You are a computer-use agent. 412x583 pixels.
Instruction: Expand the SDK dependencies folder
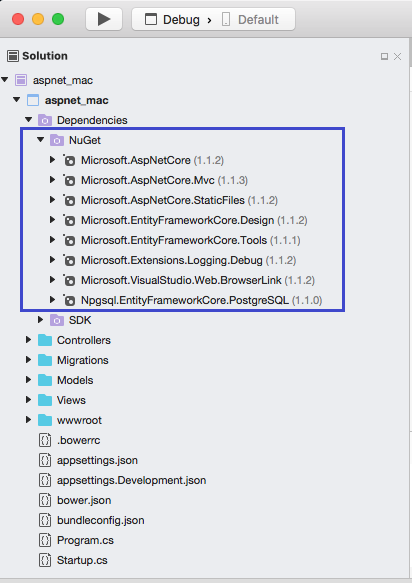[41, 320]
